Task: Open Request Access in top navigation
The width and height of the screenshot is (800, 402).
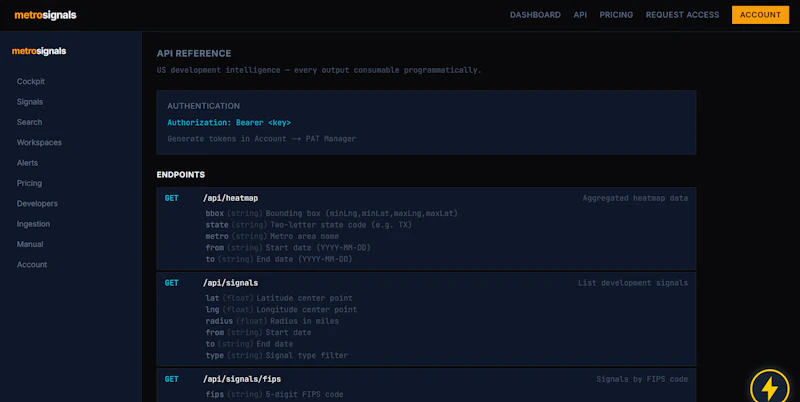Action: pyautogui.click(x=683, y=15)
